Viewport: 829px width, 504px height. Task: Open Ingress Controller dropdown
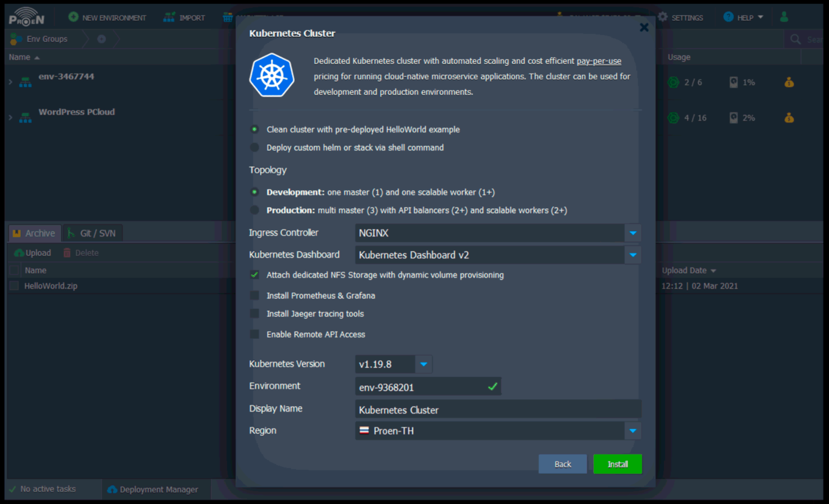tap(633, 233)
